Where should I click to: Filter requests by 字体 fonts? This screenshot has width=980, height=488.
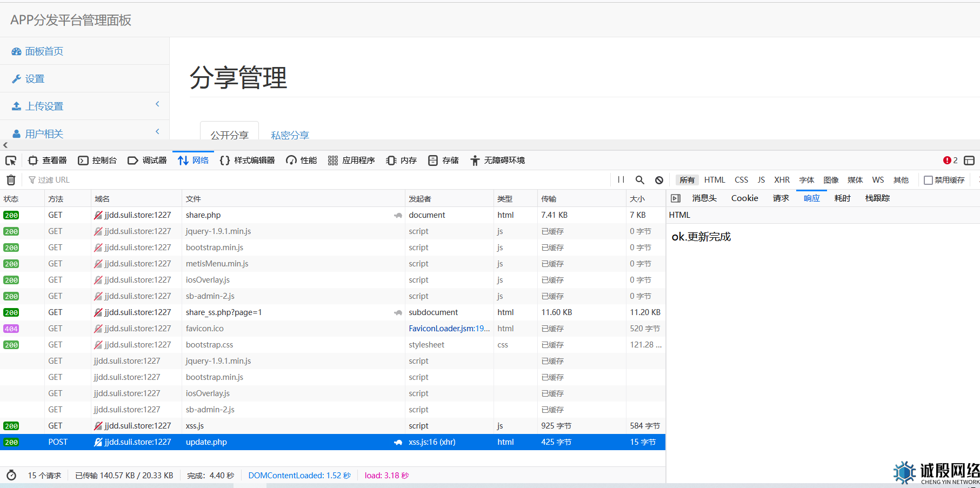pos(806,180)
